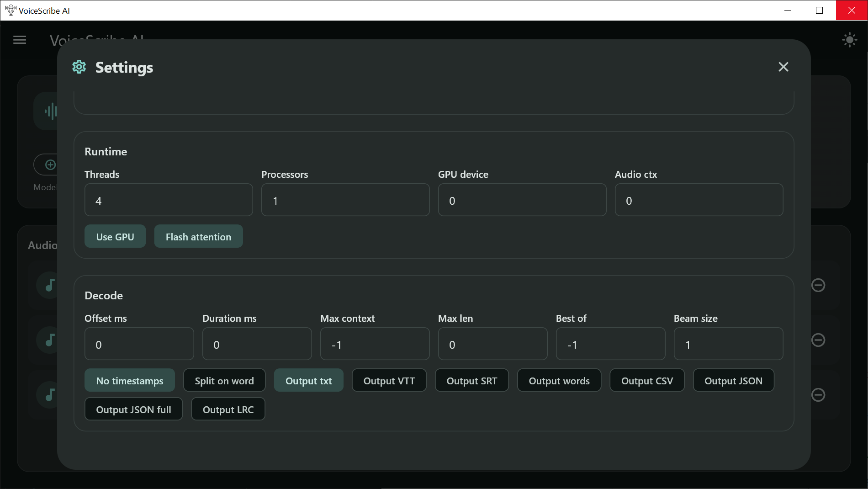The height and width of the screenshot is (489, 868).
Task: Toggle Output txt format
Action: 308,380
